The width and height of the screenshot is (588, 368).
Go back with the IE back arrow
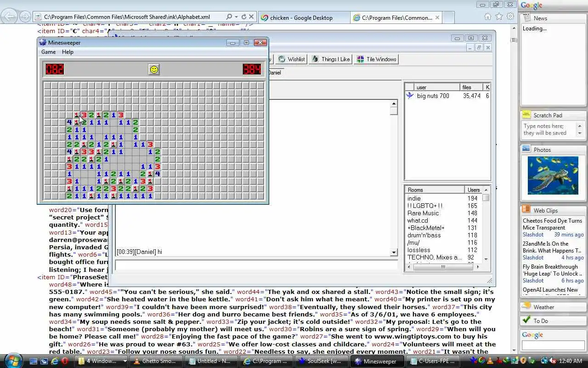[x=9, y=17]
